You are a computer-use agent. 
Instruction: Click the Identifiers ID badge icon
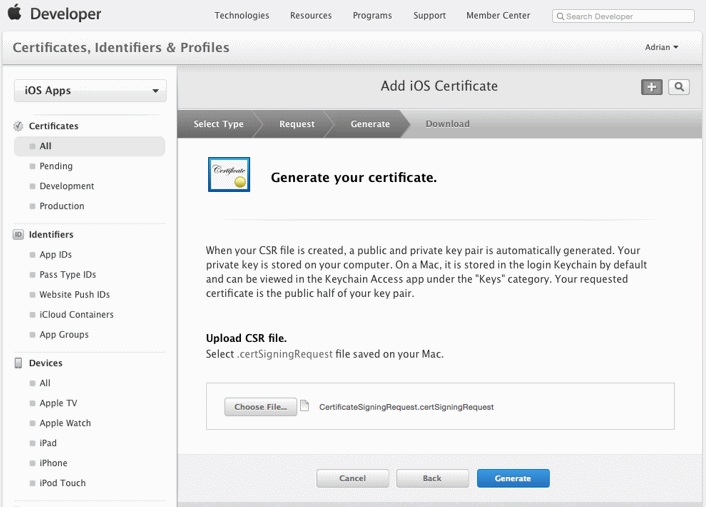click(x=18, y=235)
